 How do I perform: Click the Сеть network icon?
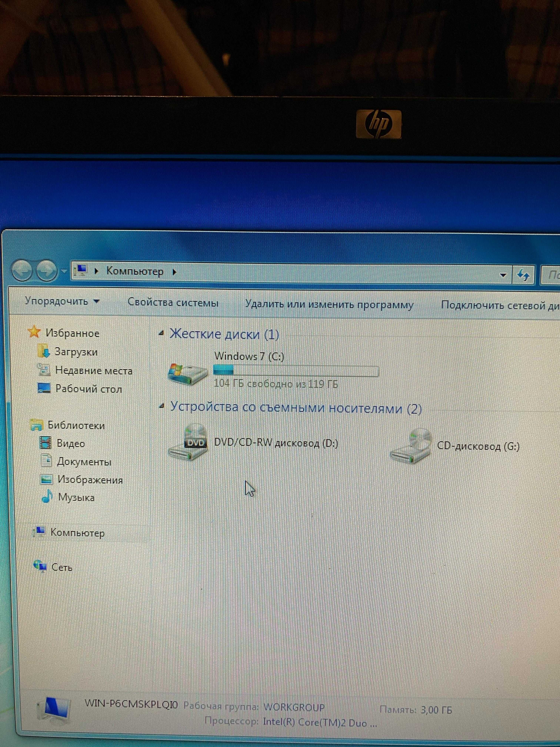point(40,566)
